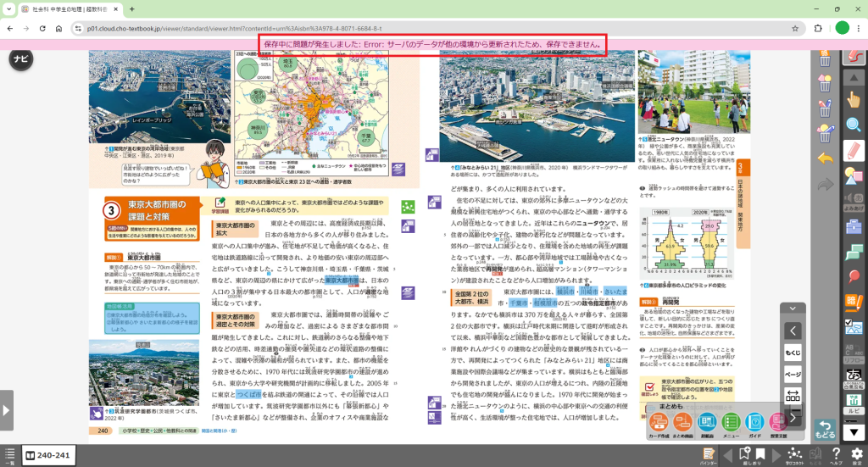Toggle the よみあげ read-aloud speaker

pos(854,201)
